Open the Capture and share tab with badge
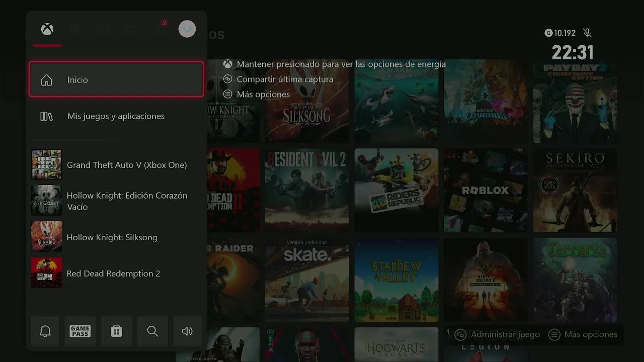 point(159,28)
